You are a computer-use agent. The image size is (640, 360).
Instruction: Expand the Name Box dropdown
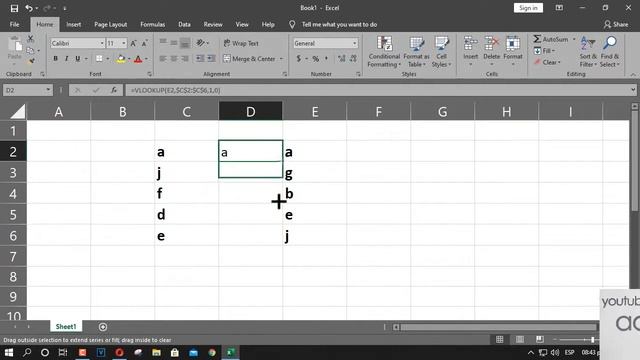tap(48, 90)
